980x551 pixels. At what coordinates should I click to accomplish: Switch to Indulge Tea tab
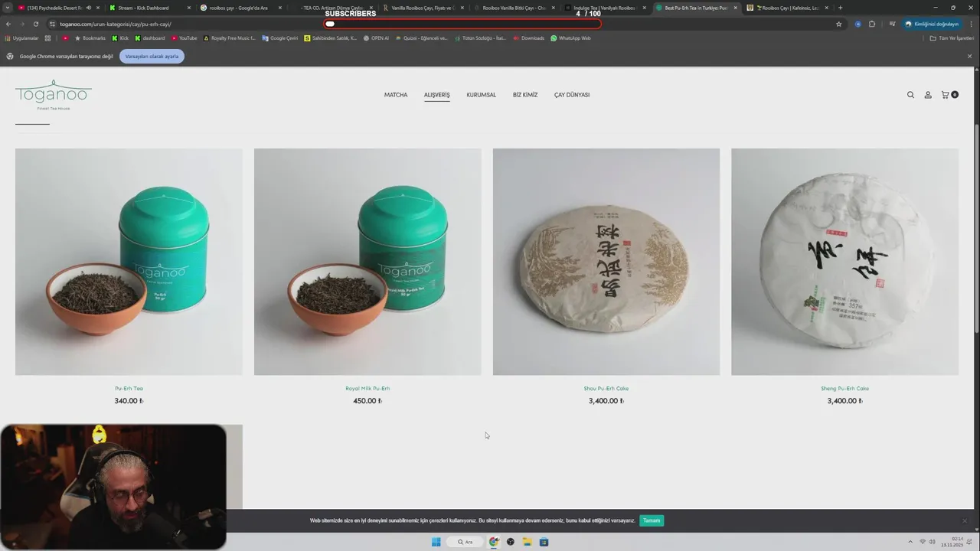(x=604, y=8)
